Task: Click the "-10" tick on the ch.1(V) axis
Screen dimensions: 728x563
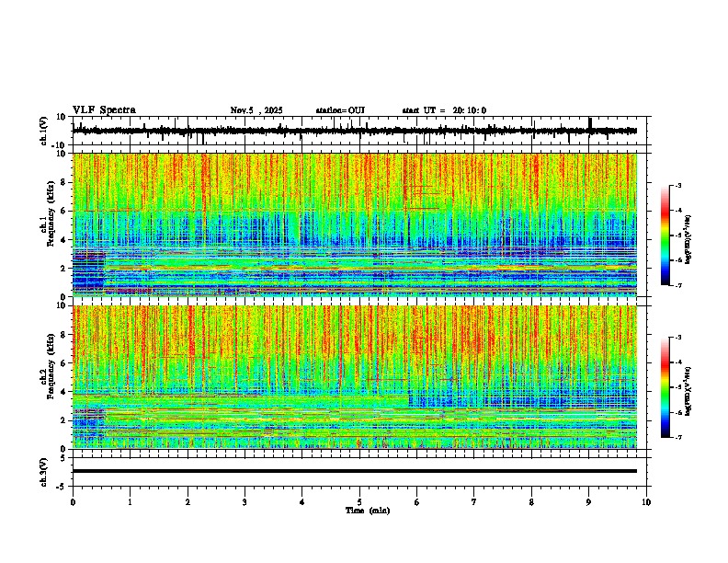Action: click(60, 145)
